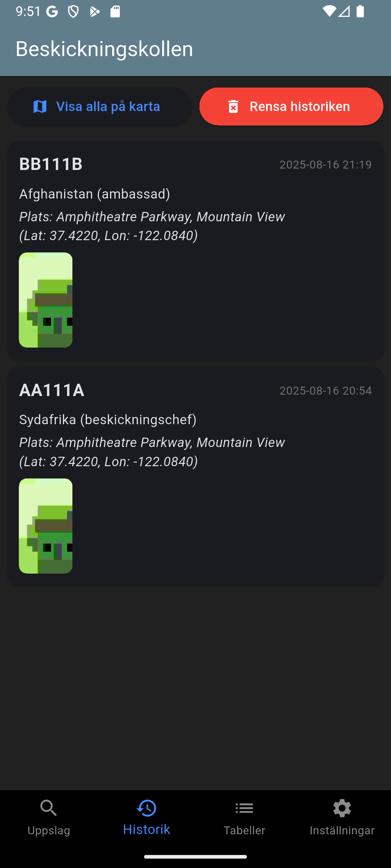The width and height of the screenshot is (391, 868).
Task: Click the Visa alla på karta button label
Action: pyautogui.click(x=108, y=107)
